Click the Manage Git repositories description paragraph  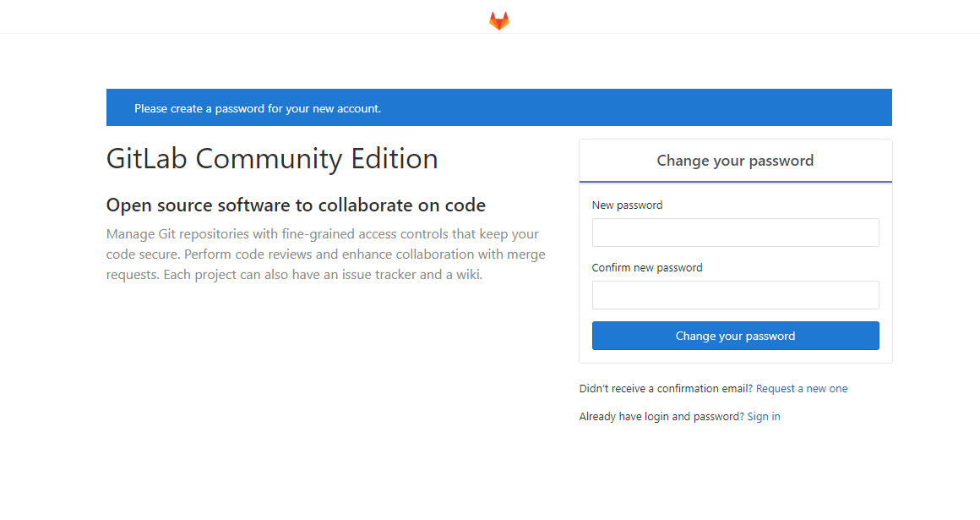[325, 254]
